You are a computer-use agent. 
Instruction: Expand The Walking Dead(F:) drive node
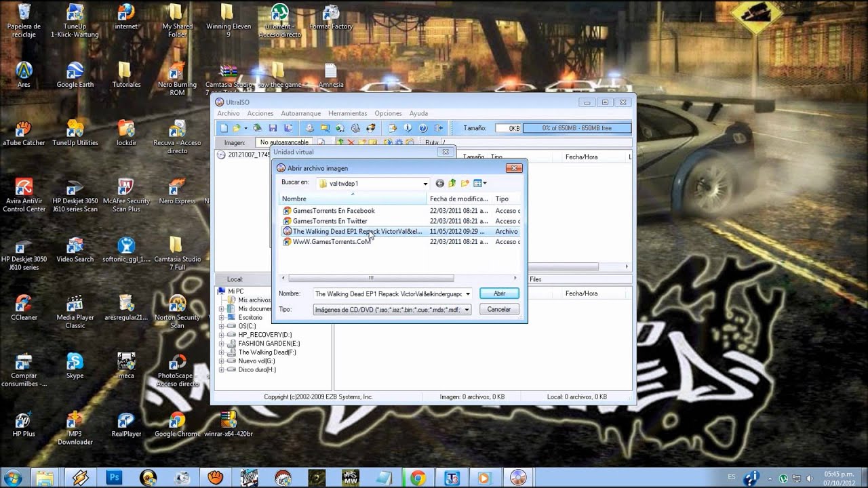pos(221,352)
